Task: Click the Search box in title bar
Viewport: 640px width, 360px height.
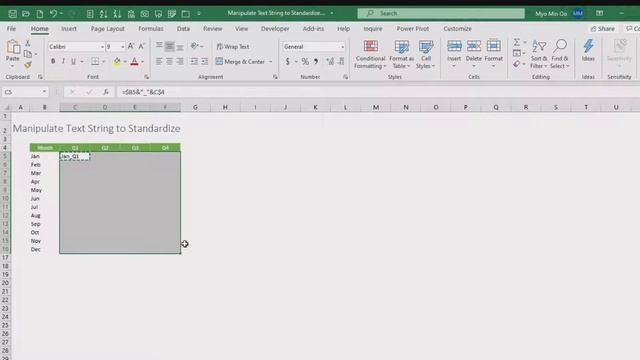Action: click(x=441, y=13)
